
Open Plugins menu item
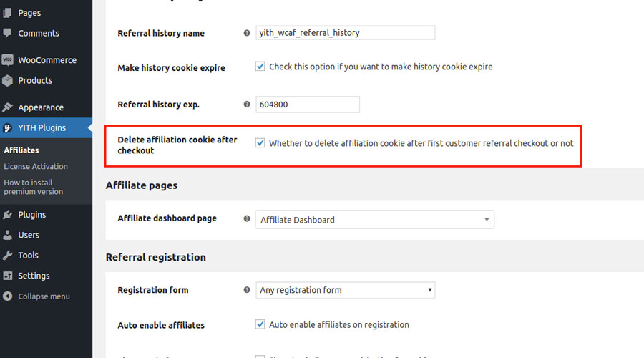tap(31, 215)
